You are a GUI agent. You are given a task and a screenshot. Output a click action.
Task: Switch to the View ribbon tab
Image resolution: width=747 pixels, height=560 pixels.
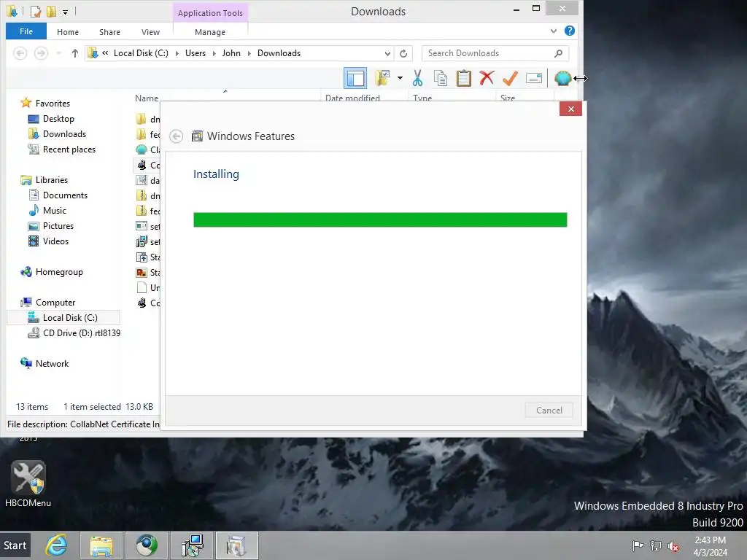click(x=150, y=32)
